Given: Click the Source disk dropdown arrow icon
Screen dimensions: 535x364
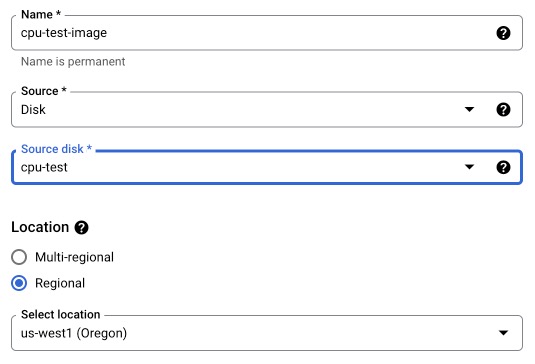Looking at the screenshot, I should point(469,167).
